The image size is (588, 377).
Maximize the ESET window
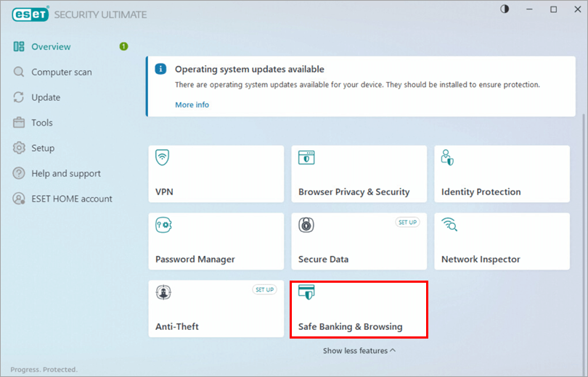tap(553, 9)
